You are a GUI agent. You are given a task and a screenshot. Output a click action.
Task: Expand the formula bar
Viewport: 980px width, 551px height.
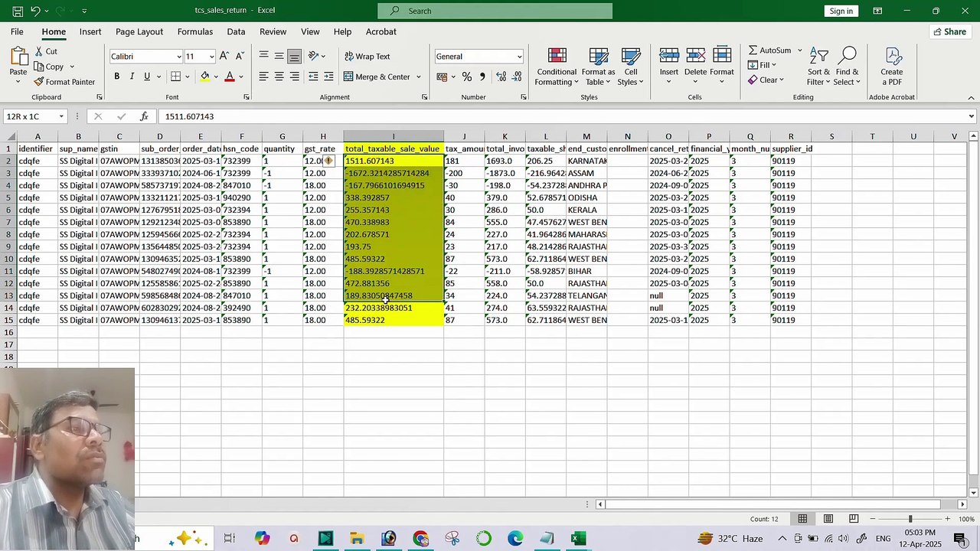[972, 116]
